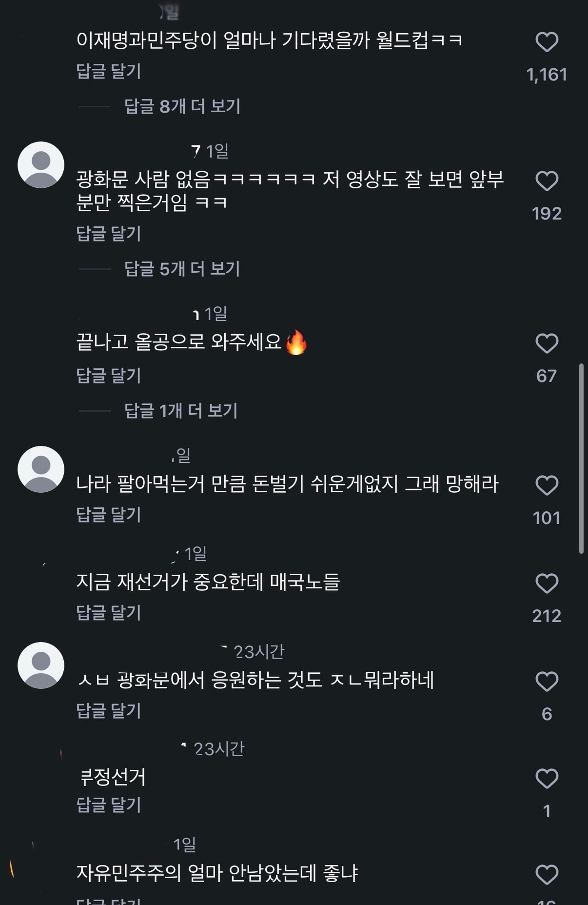Like the 자유민주주의 얼마 안남았는데 comment
588x905 pixels.
click(x=547, y=875)
